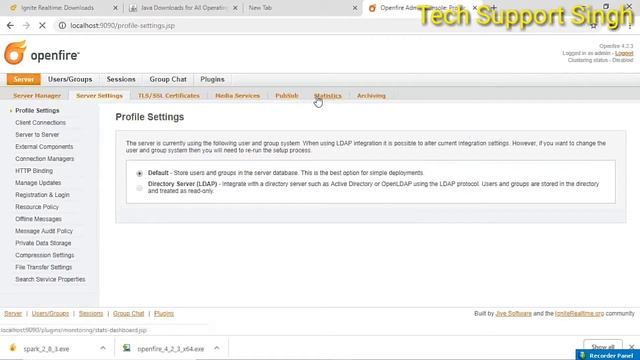
Task: Click the Openfire flame logo
Action: [x=15, y=53]
